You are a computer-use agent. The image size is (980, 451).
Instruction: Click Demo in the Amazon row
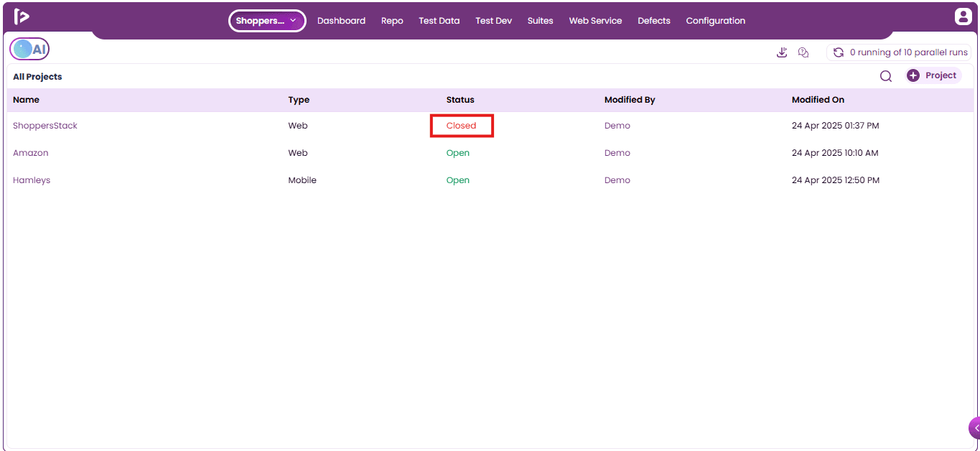point(617,153)
